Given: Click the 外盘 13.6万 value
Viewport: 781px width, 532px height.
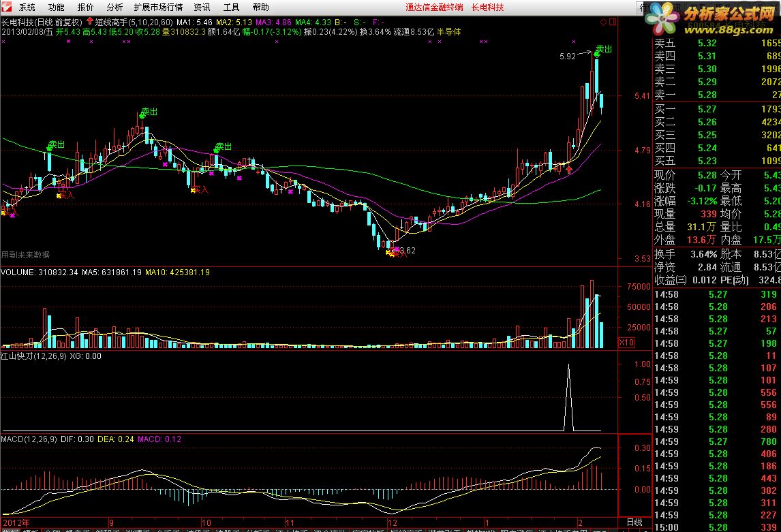Looking at the screenshot, I should 702,240.
